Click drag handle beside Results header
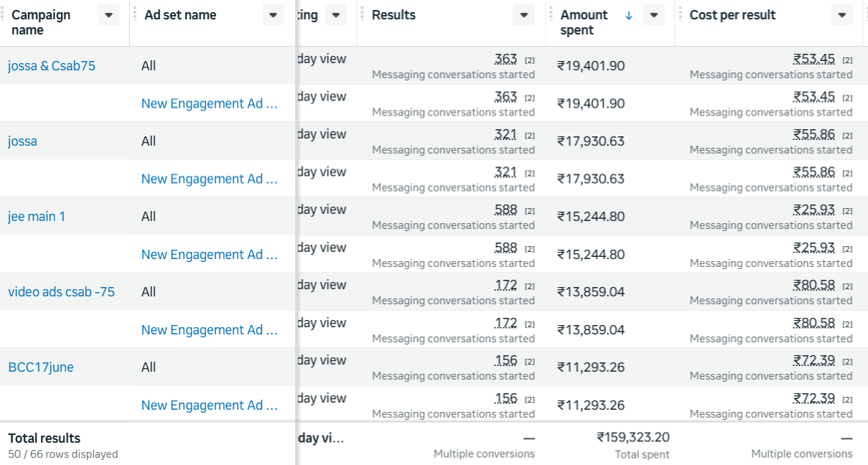This screenshot has width=868, height=465. [363, 14]
